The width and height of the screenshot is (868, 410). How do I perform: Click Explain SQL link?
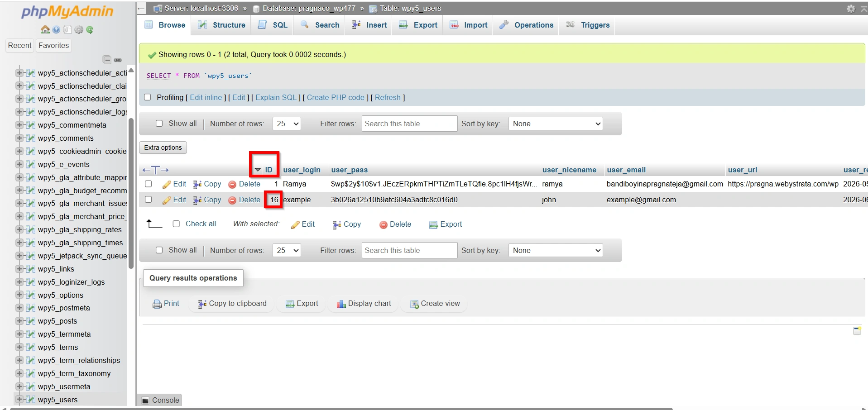point(276,97)
